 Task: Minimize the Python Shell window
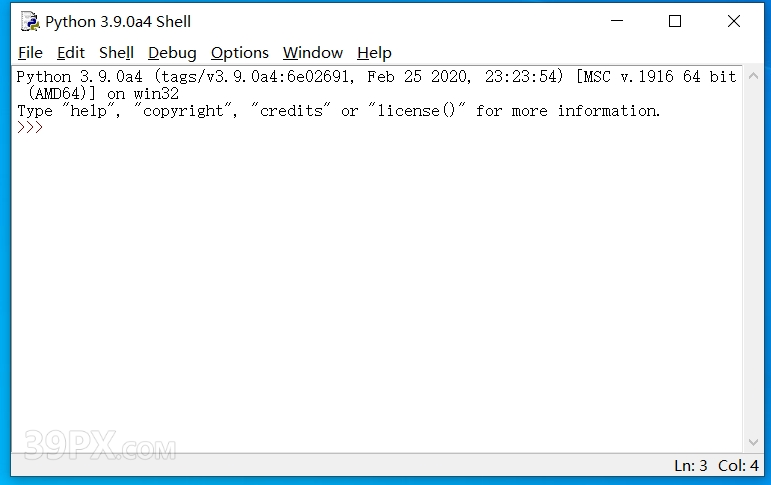point(617,21)
